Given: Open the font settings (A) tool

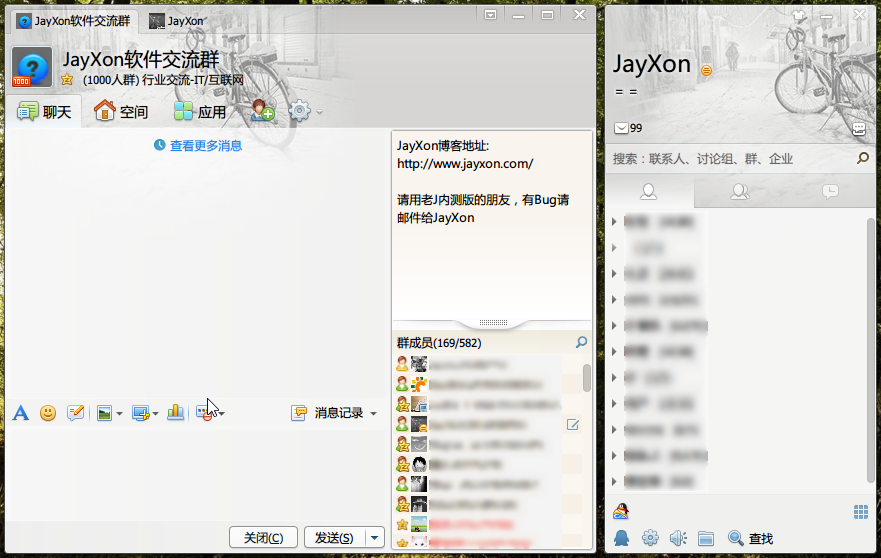Looking at the screenshot, I should click(21, 413).
